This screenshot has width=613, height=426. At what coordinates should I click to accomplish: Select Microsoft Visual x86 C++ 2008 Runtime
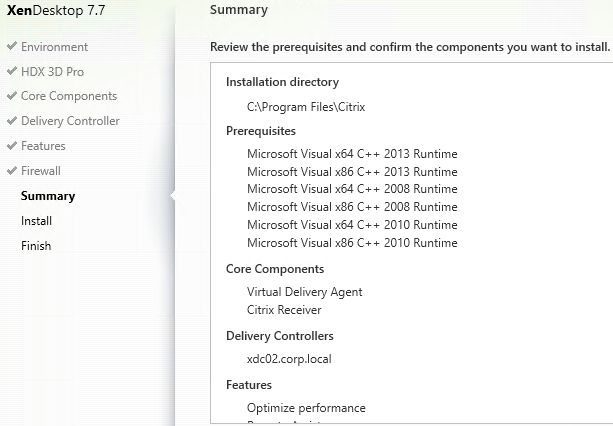352,207
